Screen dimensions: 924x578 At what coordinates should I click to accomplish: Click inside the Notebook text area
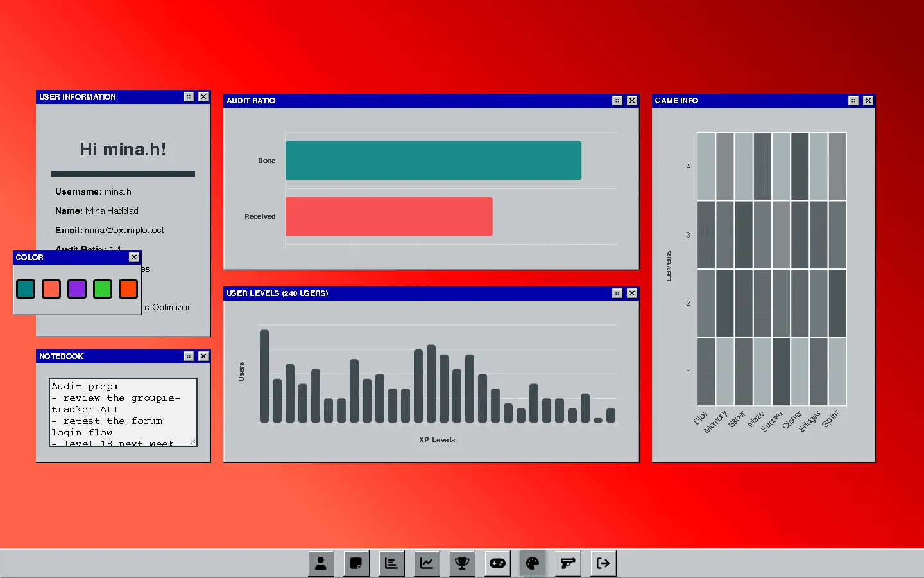tap(123, 412)
